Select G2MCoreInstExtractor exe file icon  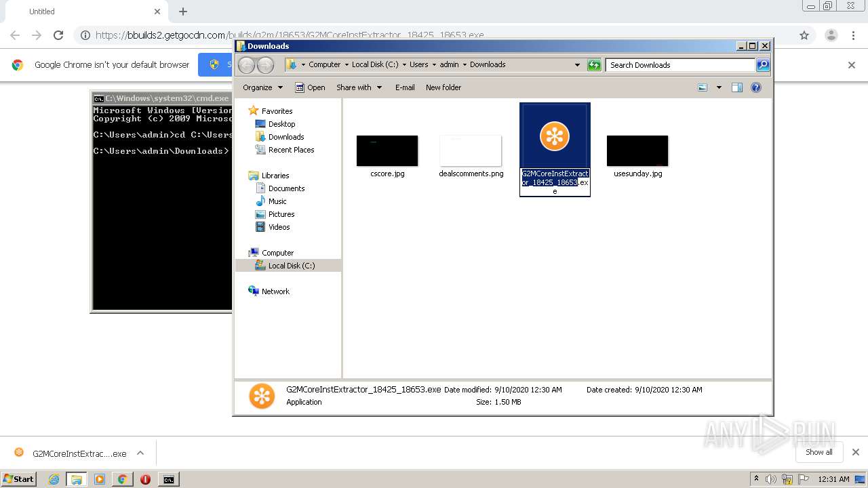coord(555,136)
